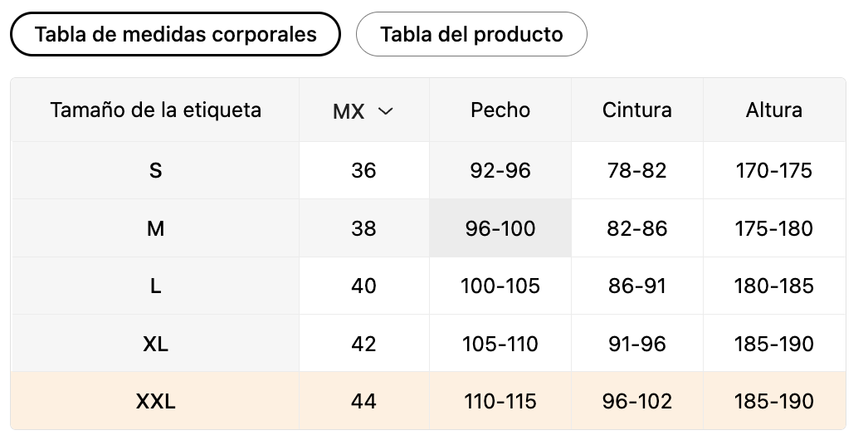
Task: Switch to Tabla de medidas corporales tab
Action: tap(175, 34)
